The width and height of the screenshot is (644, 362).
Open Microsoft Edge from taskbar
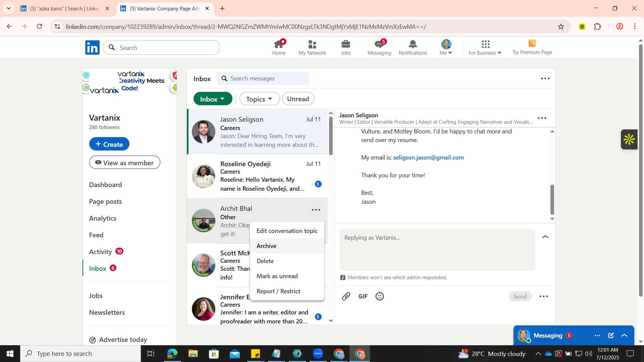(172, 354)
